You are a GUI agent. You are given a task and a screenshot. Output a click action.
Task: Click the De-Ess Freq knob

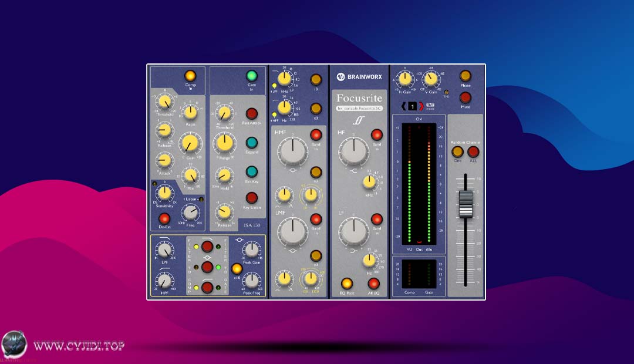(x=190, y=211)
